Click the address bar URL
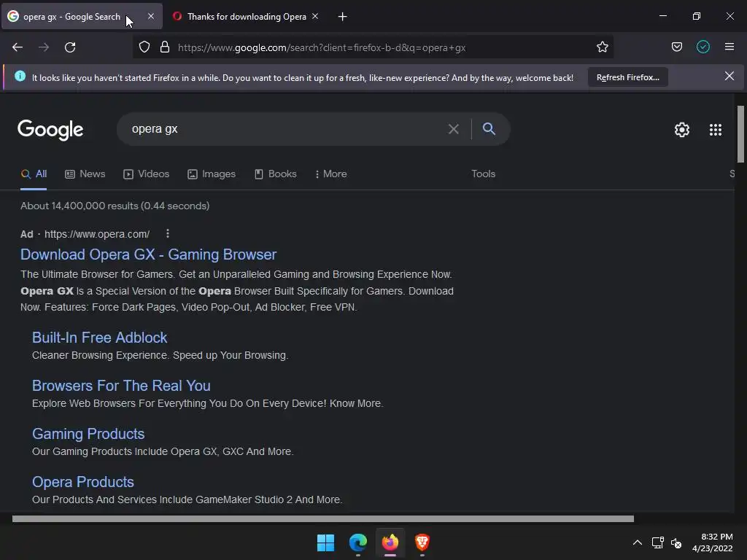This screenshot has height=560, width=747. [322, 47]
